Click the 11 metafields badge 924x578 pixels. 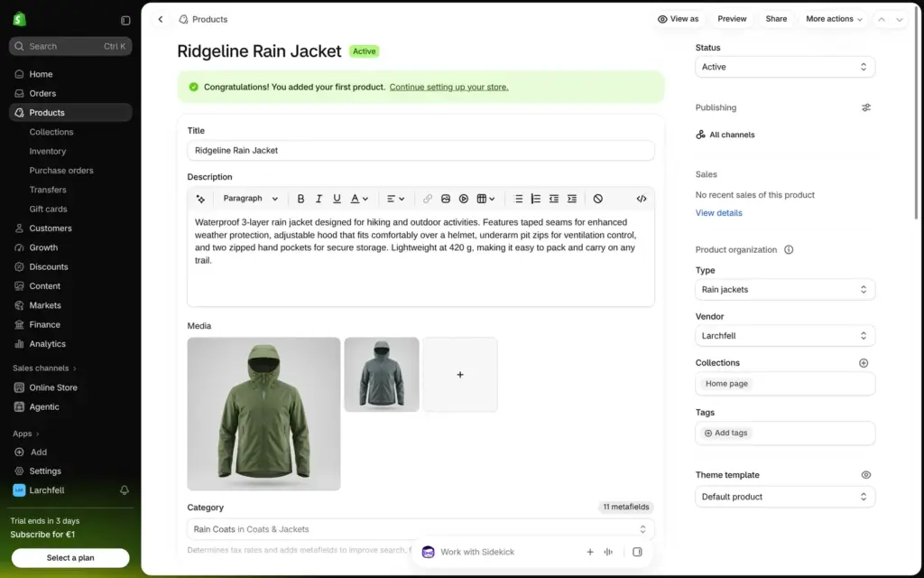[x=626, y=508]
